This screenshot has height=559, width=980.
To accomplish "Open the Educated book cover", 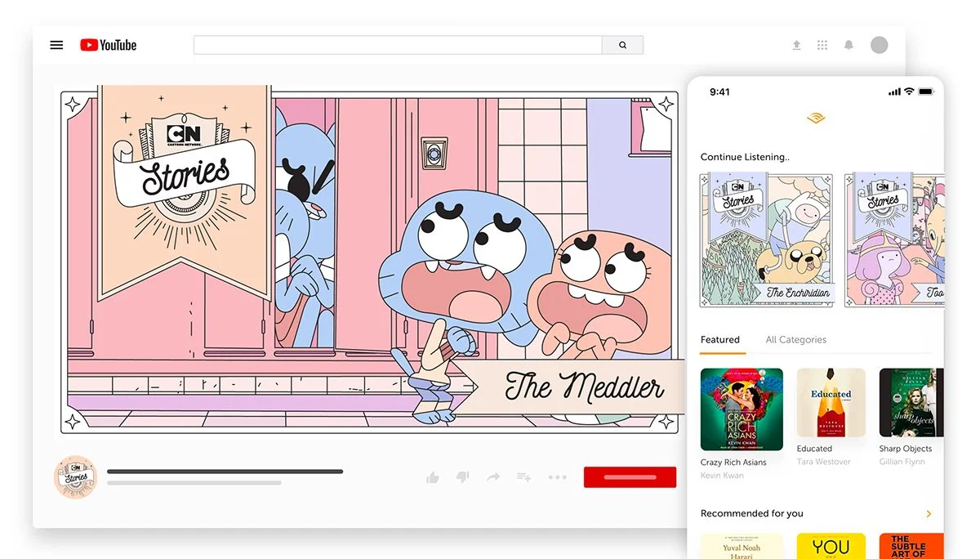I will (831, 403).
